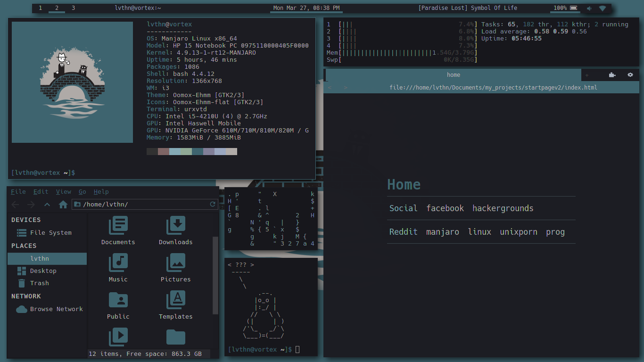Select Desktop in the Places sidebar
The image size is (644, 362).
tap(43, 271)
